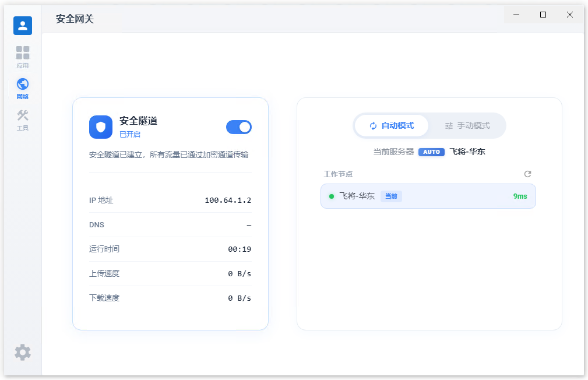This screenshot has height=380, width=588.
Task: Switch to 自动模式 tab
Action: 392,126
